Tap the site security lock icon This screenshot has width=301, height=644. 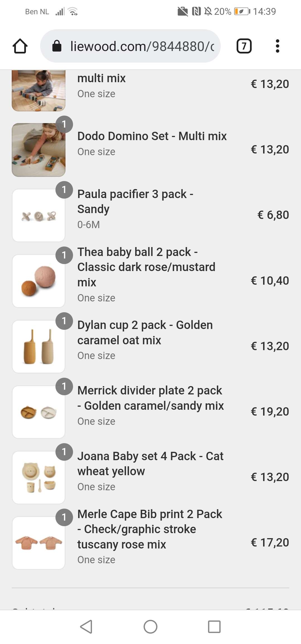57,46
